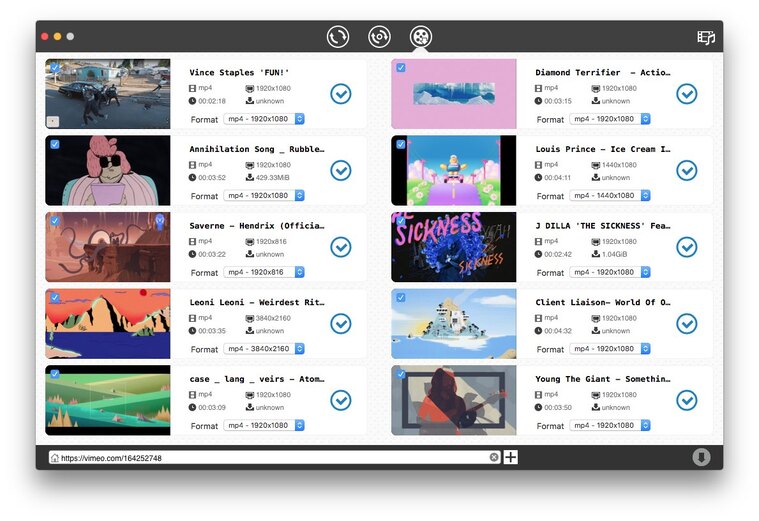This screenshot has height=521, width=759.
Task: Select the Young The Giant guitar thumbnail
Action: point(454,400)
